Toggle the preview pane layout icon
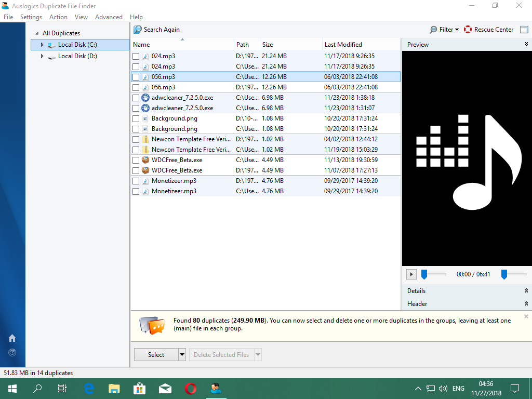The height and width of the screenshot is (399, 532). (524, 30)
